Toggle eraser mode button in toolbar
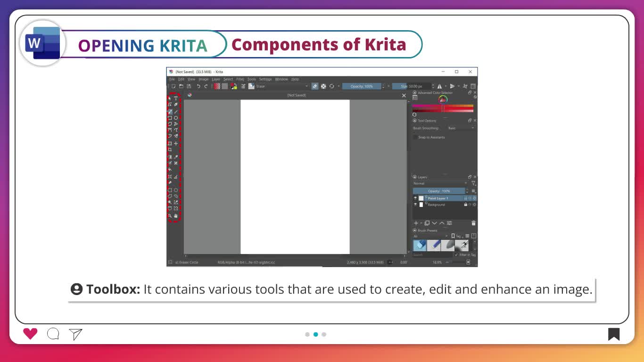The height and width of the screenshot is (362, 644). tap(315, 86)
